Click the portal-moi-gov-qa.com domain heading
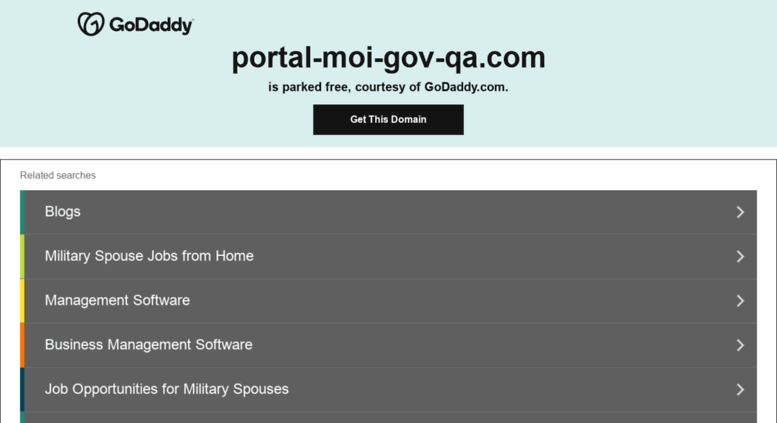Screen dimensions: 777x423 [x=388, y=58]
